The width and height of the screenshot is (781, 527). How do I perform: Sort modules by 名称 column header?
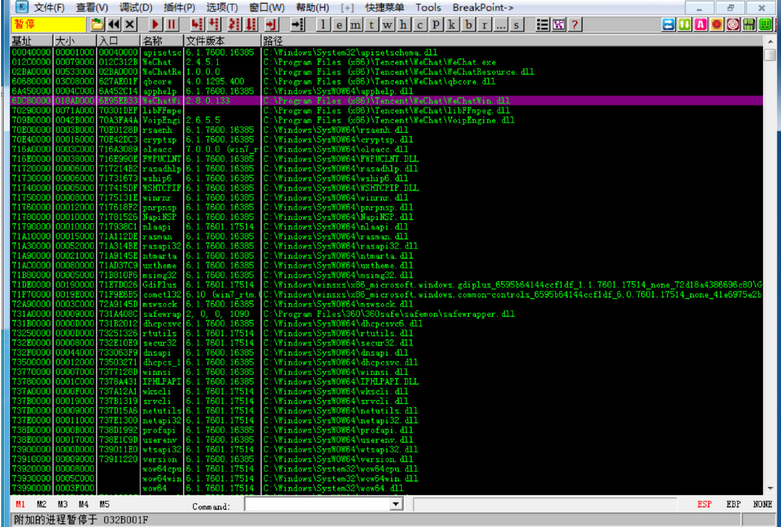point(162,40)
